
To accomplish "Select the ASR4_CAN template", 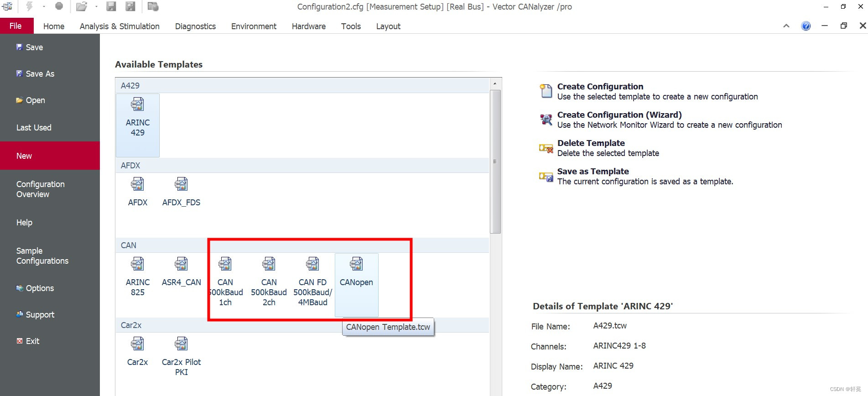I will pos(181,271).
